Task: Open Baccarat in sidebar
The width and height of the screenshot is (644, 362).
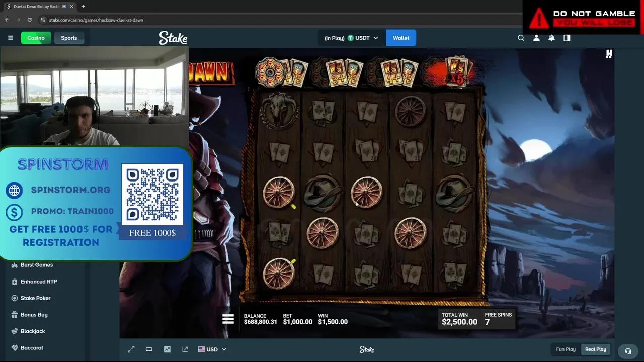Action: click(33, 348)
